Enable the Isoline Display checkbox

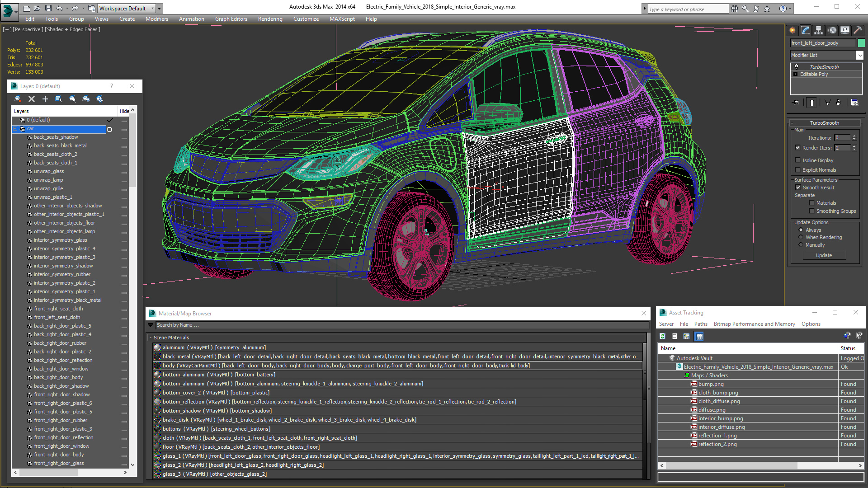coord(798,160)
